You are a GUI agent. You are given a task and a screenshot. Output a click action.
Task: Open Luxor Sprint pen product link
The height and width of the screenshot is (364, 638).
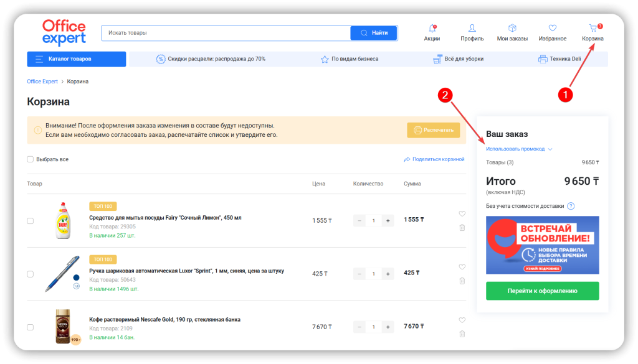coord(187,271)
